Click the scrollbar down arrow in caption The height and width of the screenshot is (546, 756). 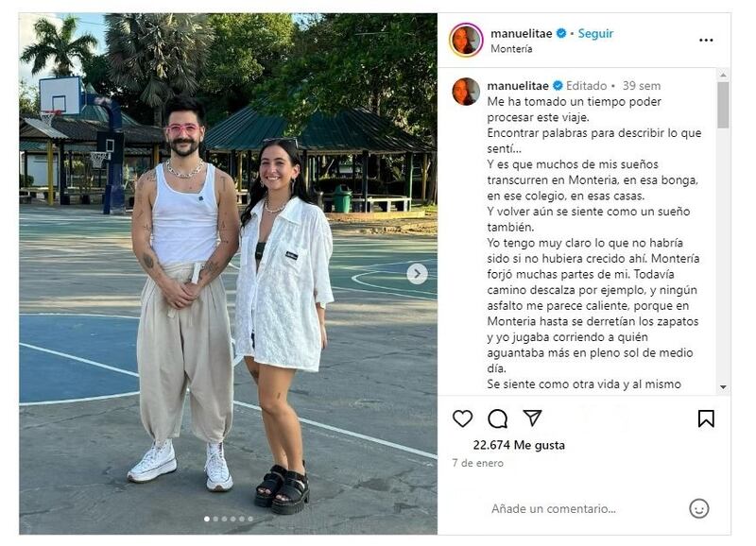723,387
